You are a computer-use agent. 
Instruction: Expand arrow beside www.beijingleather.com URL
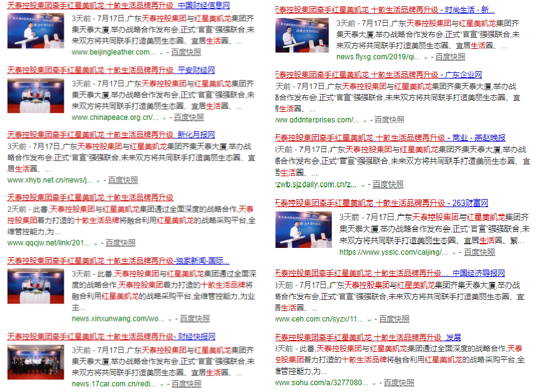click(161, 53)
